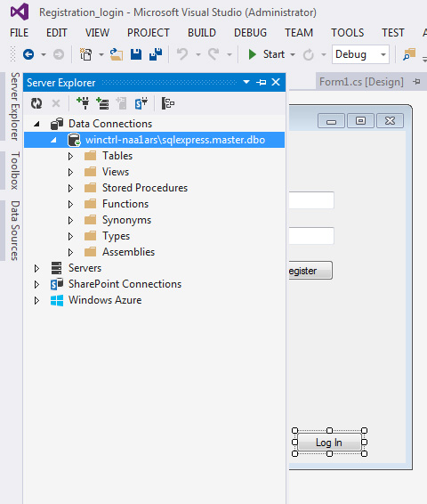Click the Visual Studio logo icon
This screenshot has height=504, width=427.
tap(20, 12)
